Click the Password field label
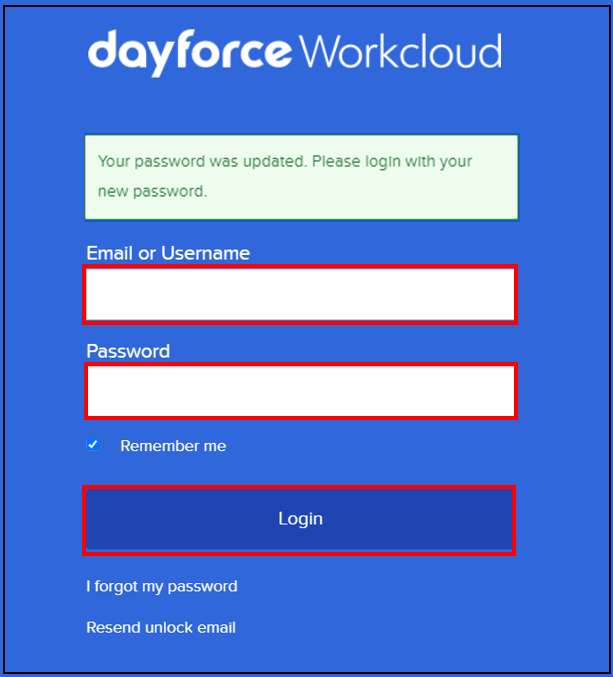The width and height of the screenshot is (613, 677). click(128, 351)
